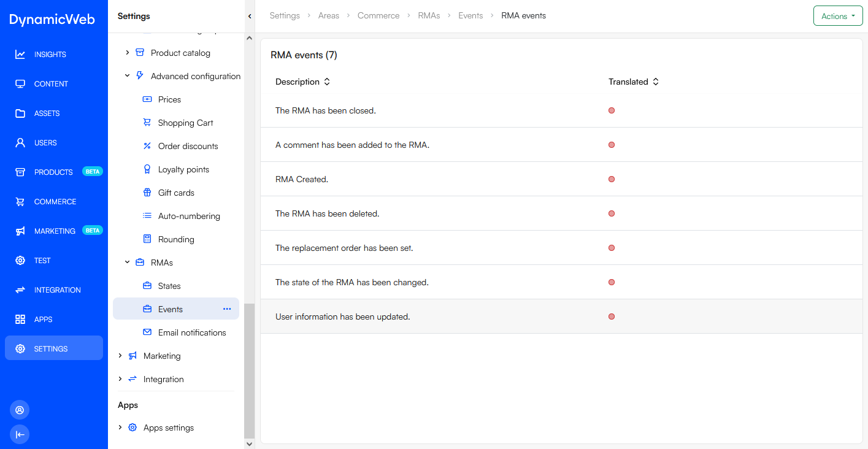Click the Test gear icon
The image size is (868, 449).
click(20, 261)
